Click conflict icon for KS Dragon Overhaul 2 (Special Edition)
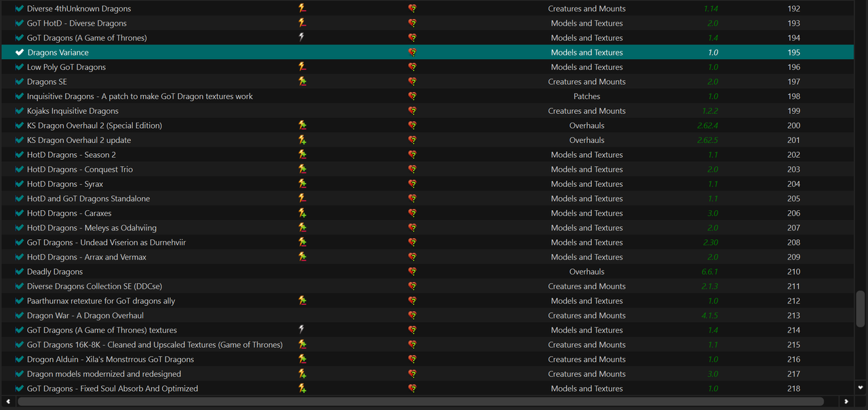Viewport: 868px width, 410px height. 302,125
